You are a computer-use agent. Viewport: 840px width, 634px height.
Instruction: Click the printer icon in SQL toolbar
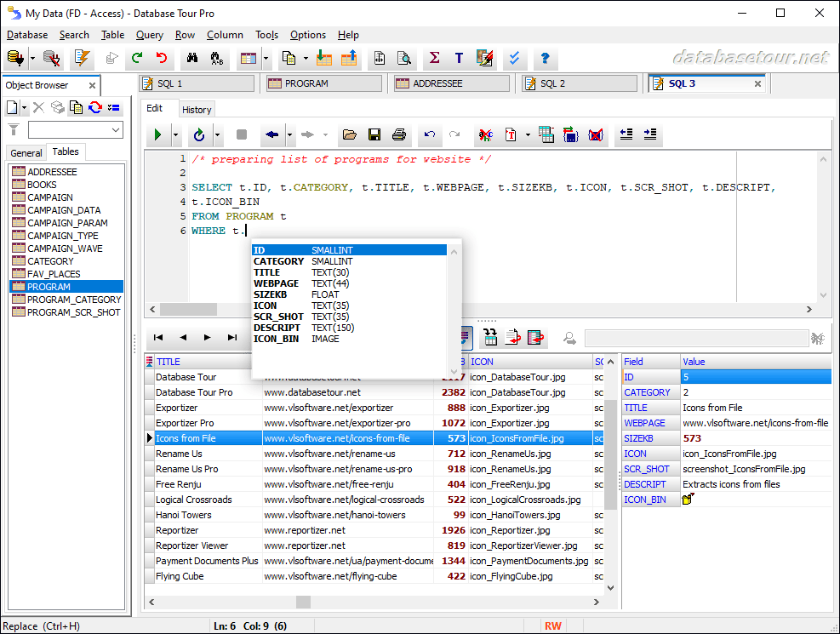coord(399,134)
